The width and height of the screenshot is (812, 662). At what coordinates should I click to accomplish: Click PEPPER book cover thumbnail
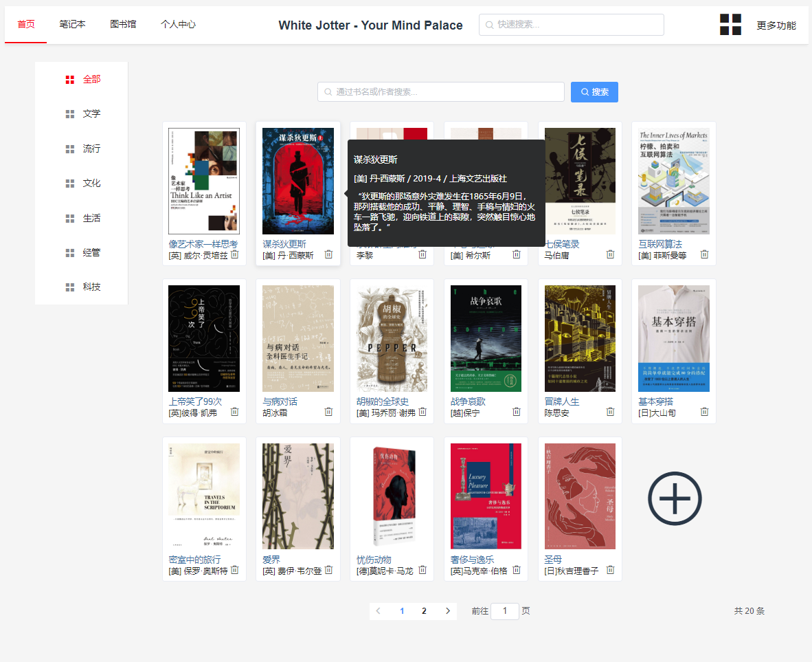coord(392,339)
